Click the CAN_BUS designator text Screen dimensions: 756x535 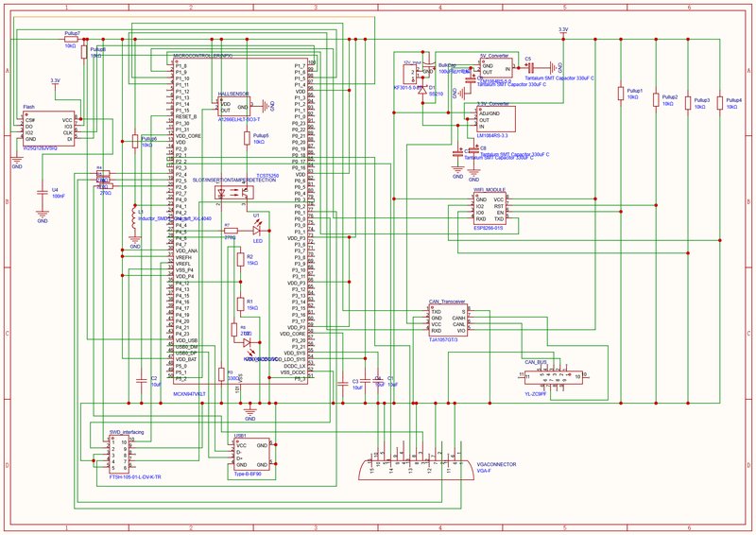(x=536, y=362)
